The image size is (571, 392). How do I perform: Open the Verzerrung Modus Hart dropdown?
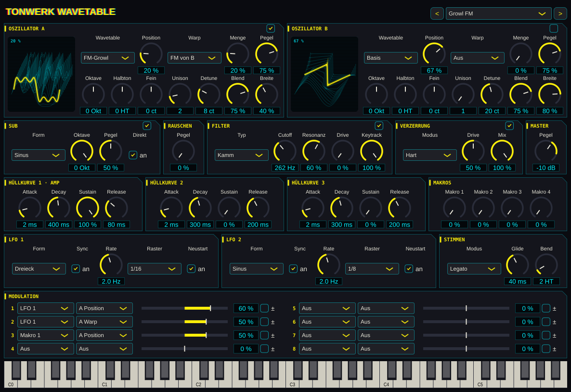(430, 155)
